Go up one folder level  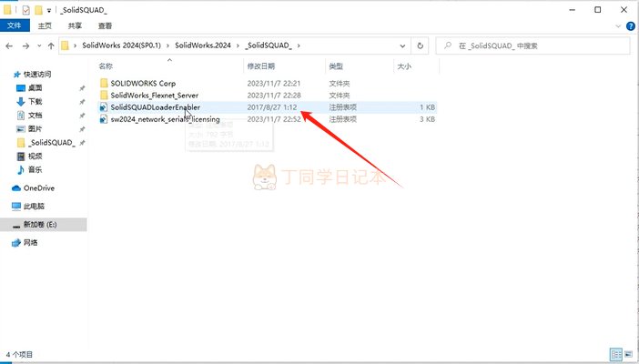click(51, 45)
